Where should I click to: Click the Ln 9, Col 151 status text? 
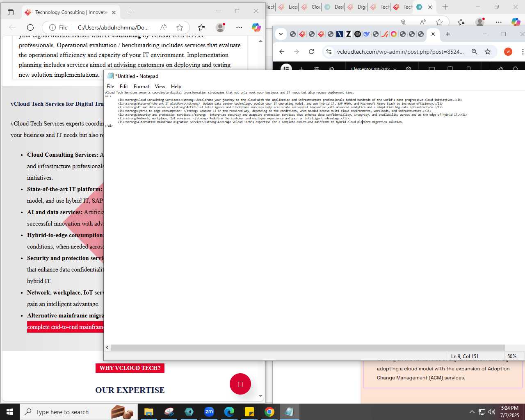click(x=465, y=356)
